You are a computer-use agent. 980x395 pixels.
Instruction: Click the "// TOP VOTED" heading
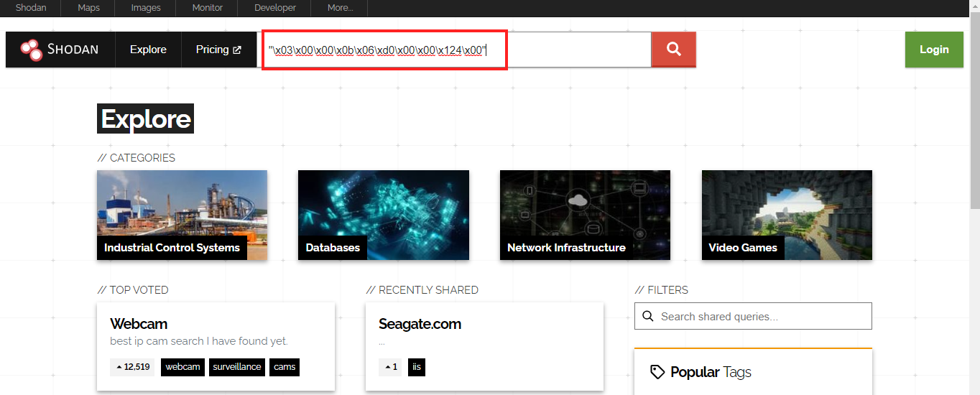pos(133,290)
